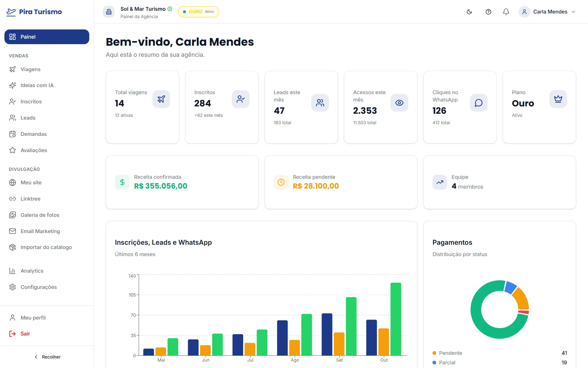Open the help question mark icon
Viewport: 588px width, 368px height.
pyautogui.click(x=488, y=12)
